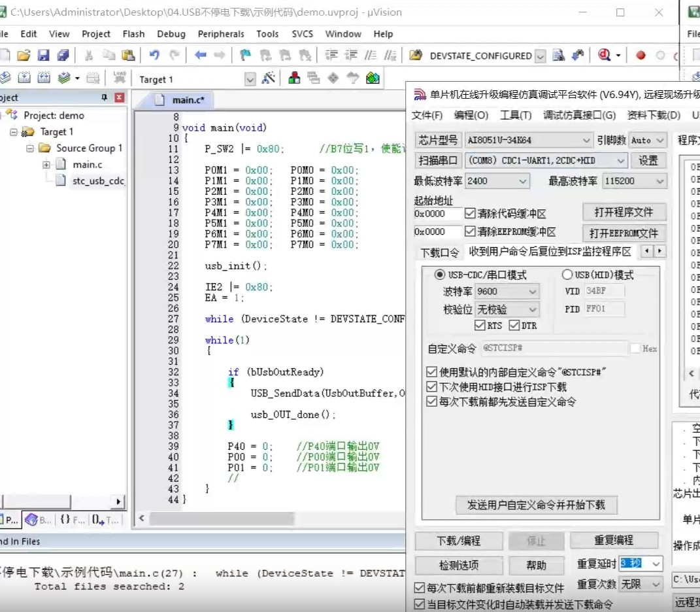This screenshot has height=612, width=700.
Task: Open 工具(T) menu in ISP window
Action: tap(516, 115)
